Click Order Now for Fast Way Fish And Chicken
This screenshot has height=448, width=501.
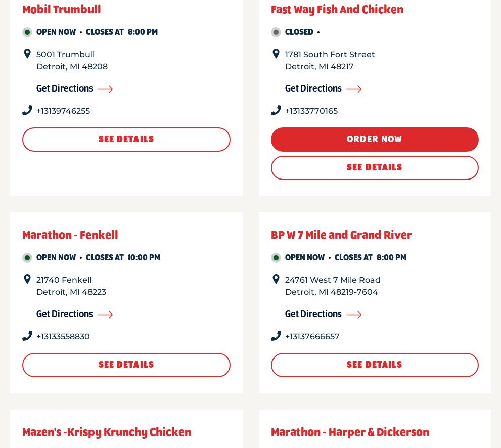tap(375, 140)
